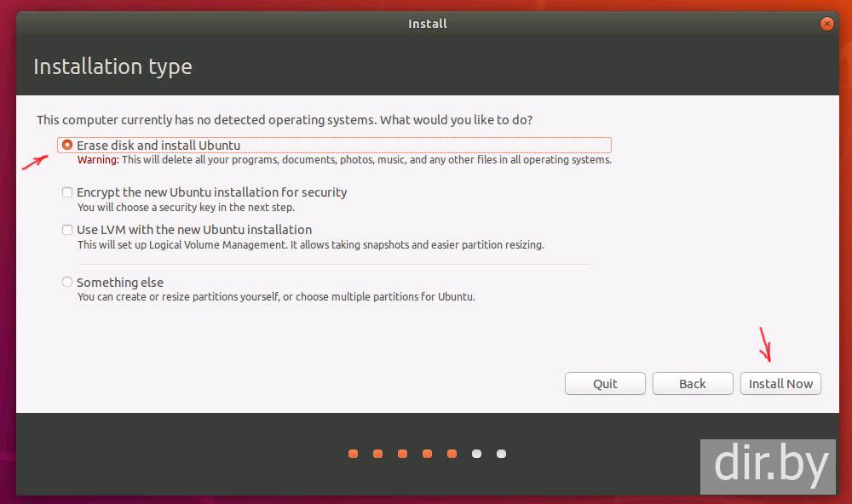852x504 pixels.
Task: Tick Use LVM with new Ubuntu installation
Action: pyautogui.click(x=66, y=230)
